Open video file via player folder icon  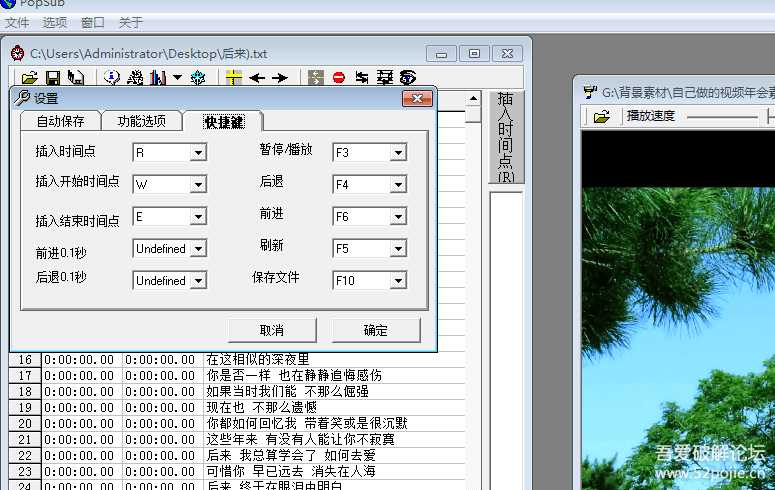[601, 117]
